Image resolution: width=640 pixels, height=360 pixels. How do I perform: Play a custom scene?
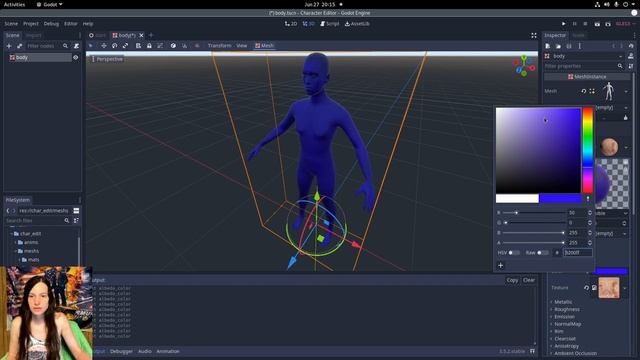point(608,24)
